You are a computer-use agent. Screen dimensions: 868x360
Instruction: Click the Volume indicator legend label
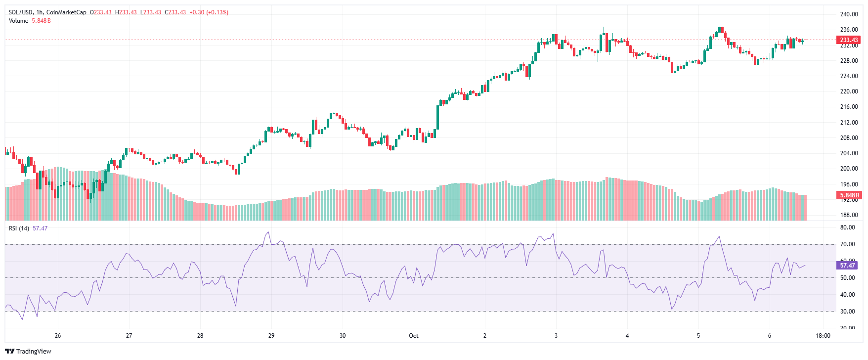pyautogui.click(x=18, y=21)
